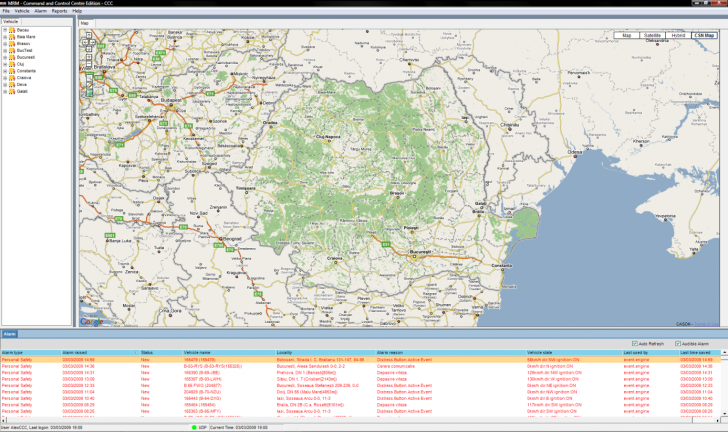This screenshot has width=728, height=432.
Task: Select the alarm row raised at 10:40
Action: point(361,399)
